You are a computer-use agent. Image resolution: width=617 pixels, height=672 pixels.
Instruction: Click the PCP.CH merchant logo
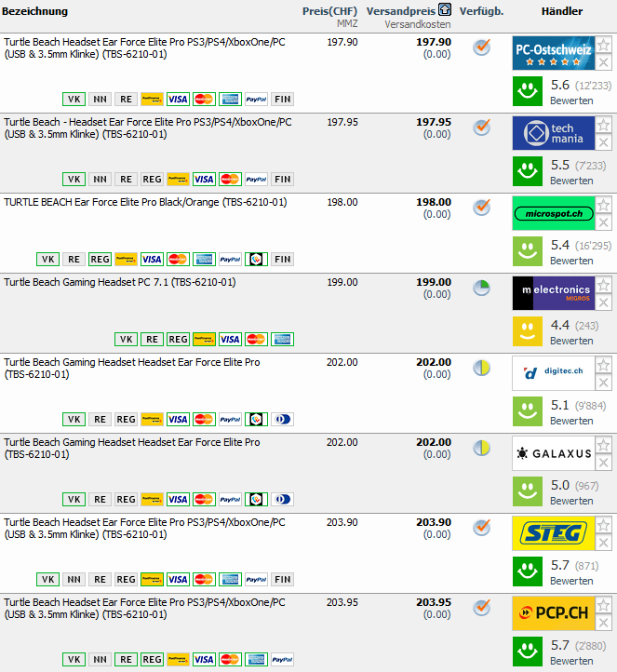click(x=553, y=613)
